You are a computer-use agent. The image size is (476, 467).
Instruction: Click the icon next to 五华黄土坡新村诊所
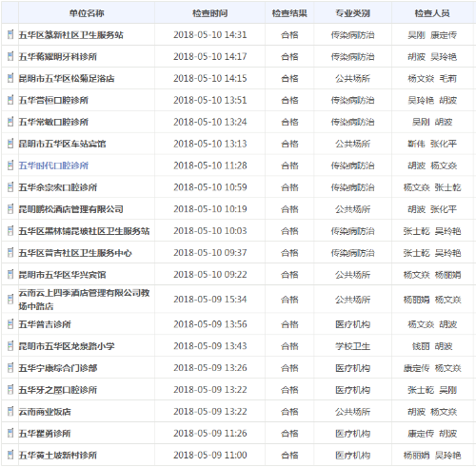[10, 455]
